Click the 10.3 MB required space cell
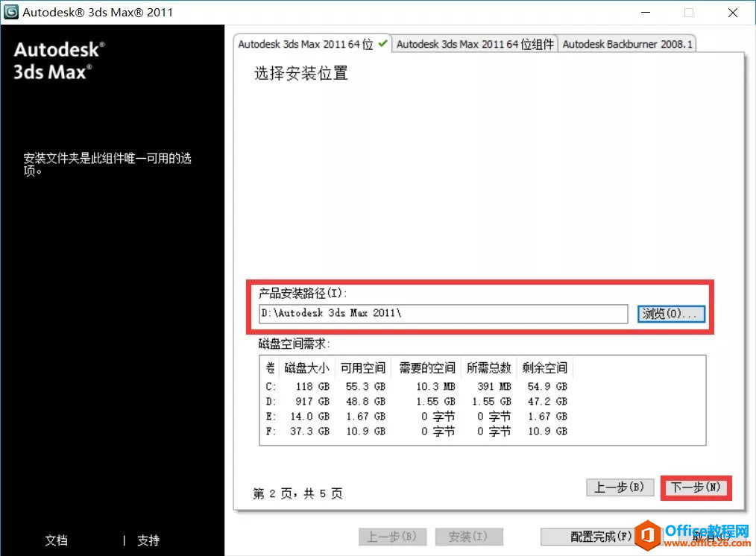This screenshot has width=756, height=556. [x=436, y=387]
